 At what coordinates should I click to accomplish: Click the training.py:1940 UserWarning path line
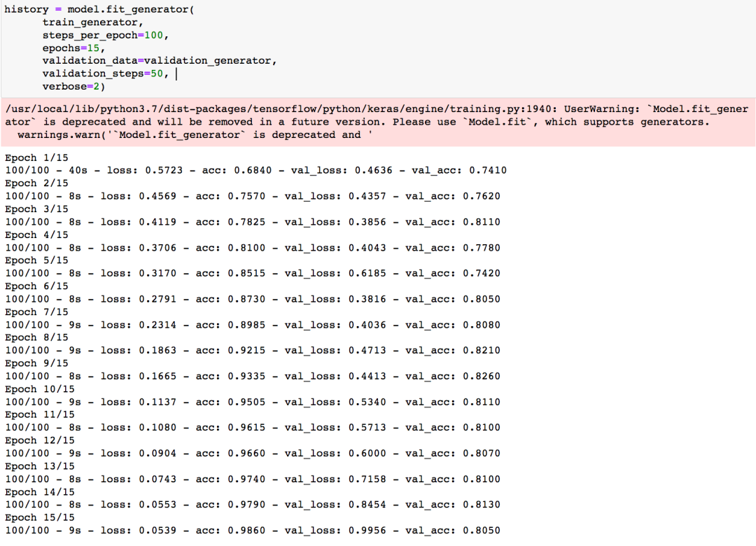(x=377, y=109)
